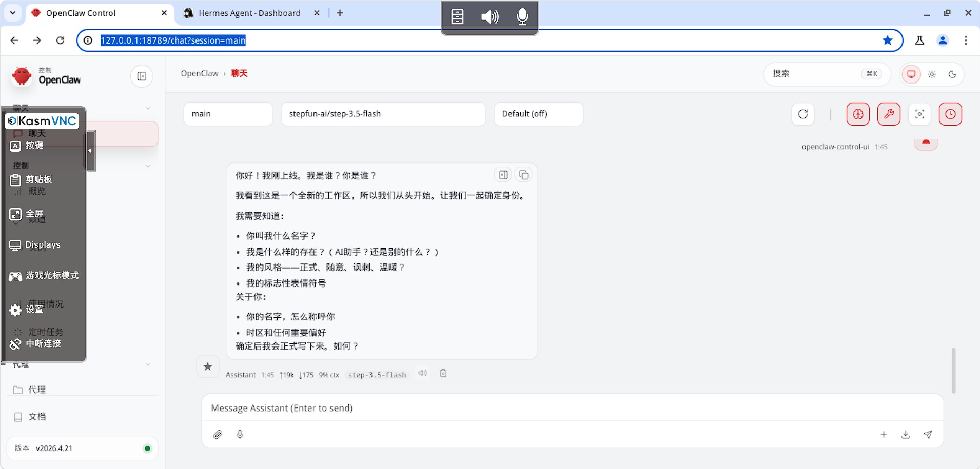Open the 剪贴板 clipboard in KasmVNC panel
This screenshot has height=469, width=980.
(38, 179)
